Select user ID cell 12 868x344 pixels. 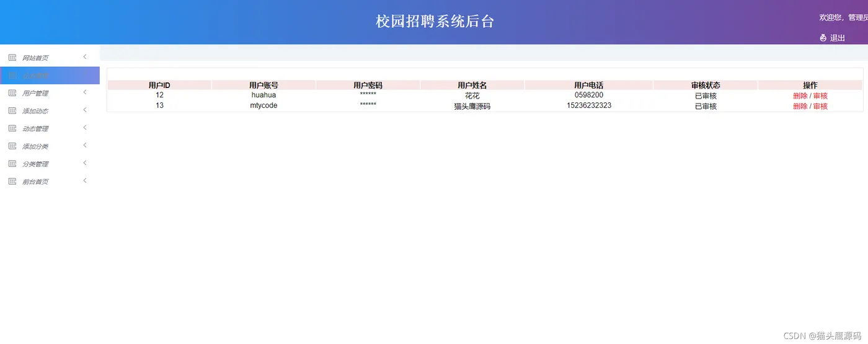(x=159, y=95)
